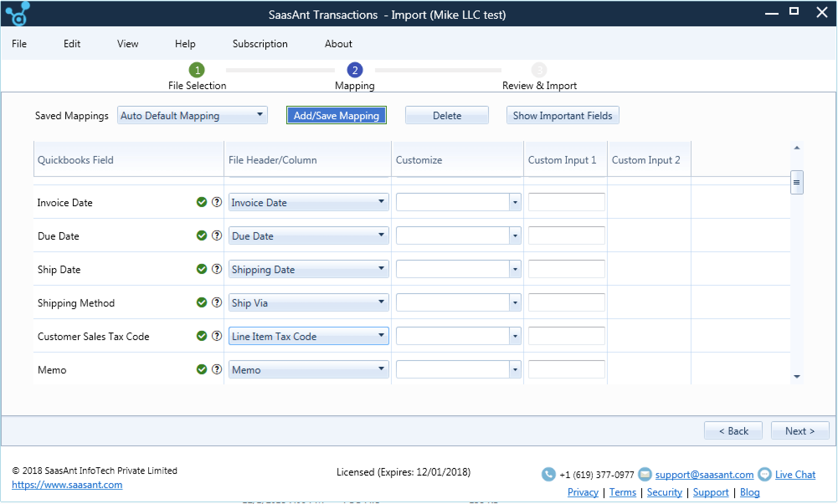Click the email envelope icon next to support address
The image size is (838, 504).
pos(644,474)
